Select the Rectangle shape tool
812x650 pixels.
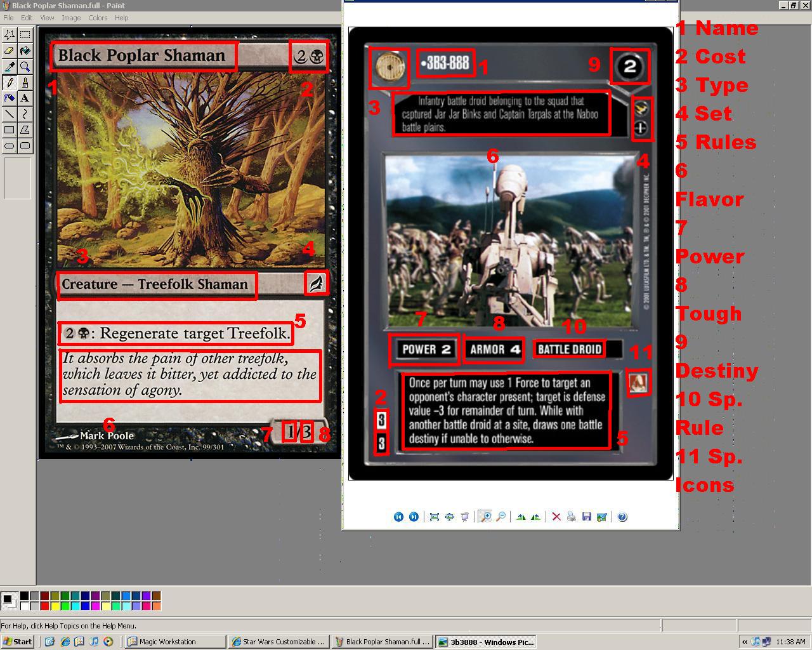click(10, 129)
